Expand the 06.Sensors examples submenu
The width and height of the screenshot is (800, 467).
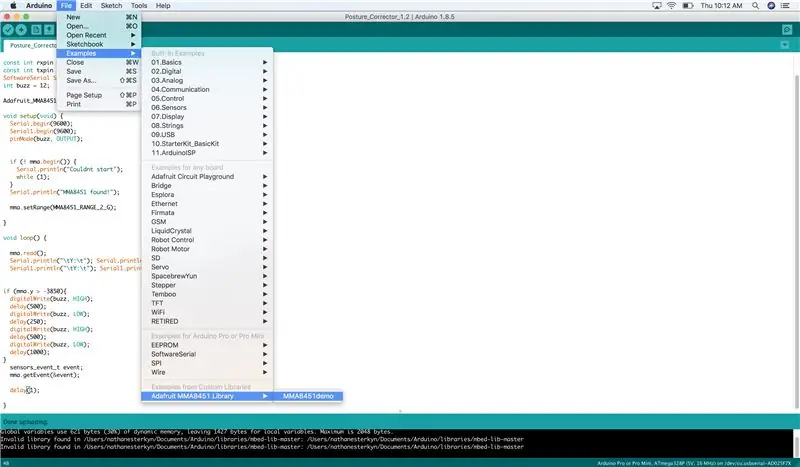(207, 108)
